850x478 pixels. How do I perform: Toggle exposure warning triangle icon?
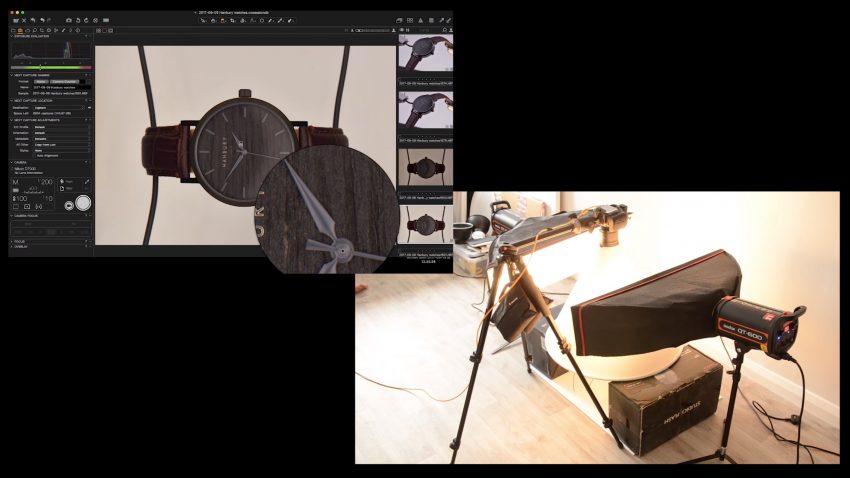(421, 21)
